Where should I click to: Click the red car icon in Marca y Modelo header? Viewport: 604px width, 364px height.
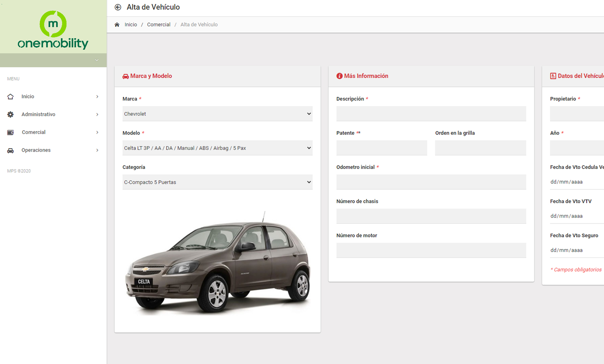[x=126, y=76]
